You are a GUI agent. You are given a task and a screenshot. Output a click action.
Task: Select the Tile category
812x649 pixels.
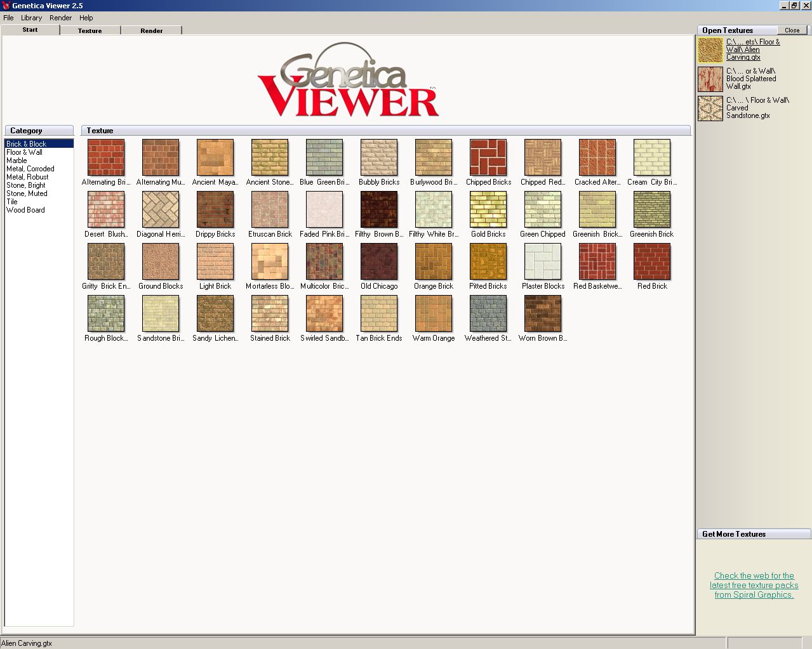tap(39, 202)
